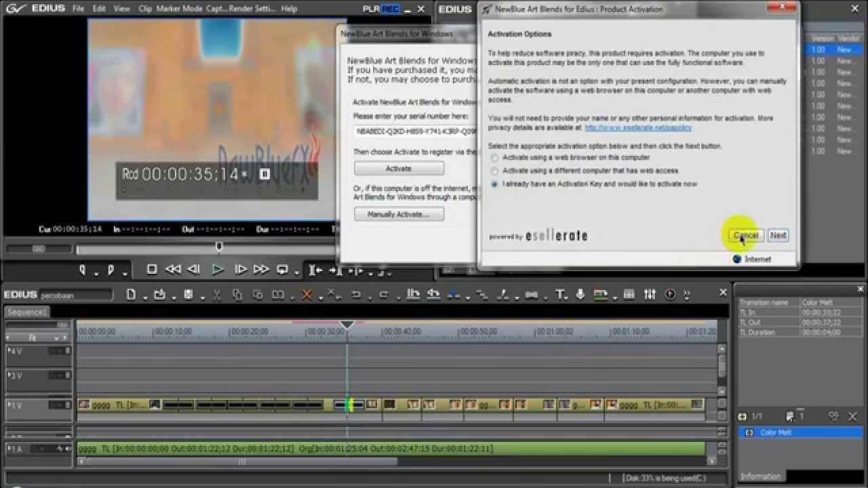This screenshot has width=868, height=488.
Task: Click the Create Title T icon
Action: [560, 294]
